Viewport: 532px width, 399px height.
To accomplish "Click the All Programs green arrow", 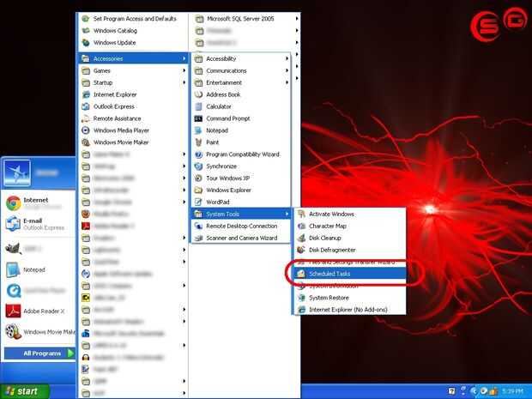I will tap(70, 354).
